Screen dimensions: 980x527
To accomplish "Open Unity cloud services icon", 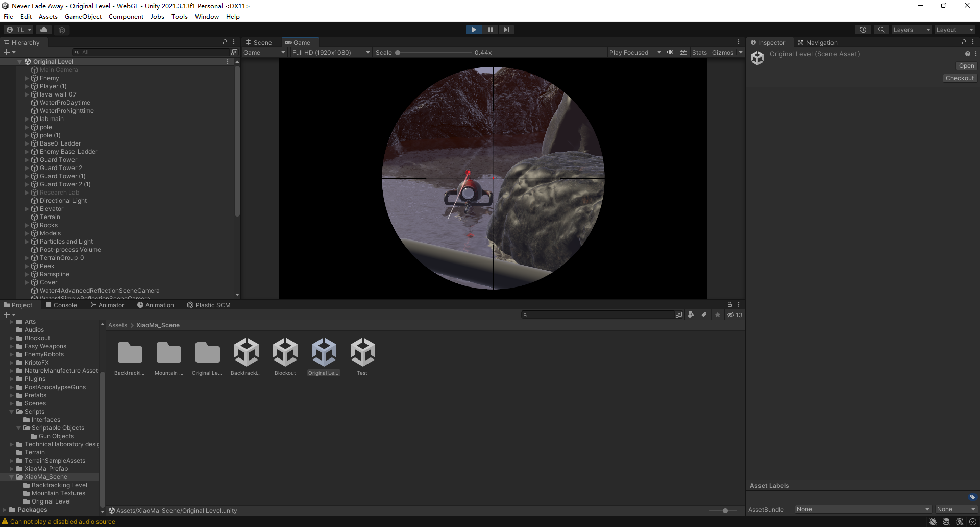I will (x=44, y=30).
